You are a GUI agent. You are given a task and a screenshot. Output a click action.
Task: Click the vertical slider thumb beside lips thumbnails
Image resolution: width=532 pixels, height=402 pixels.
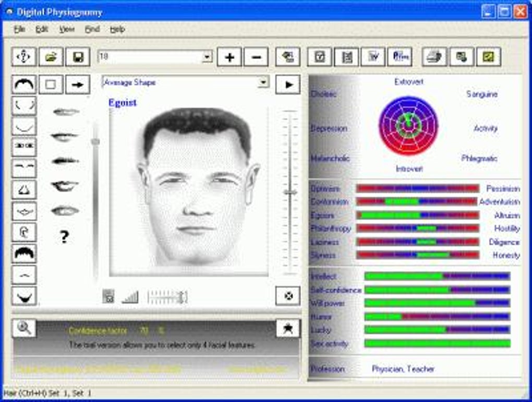point(95,141)
